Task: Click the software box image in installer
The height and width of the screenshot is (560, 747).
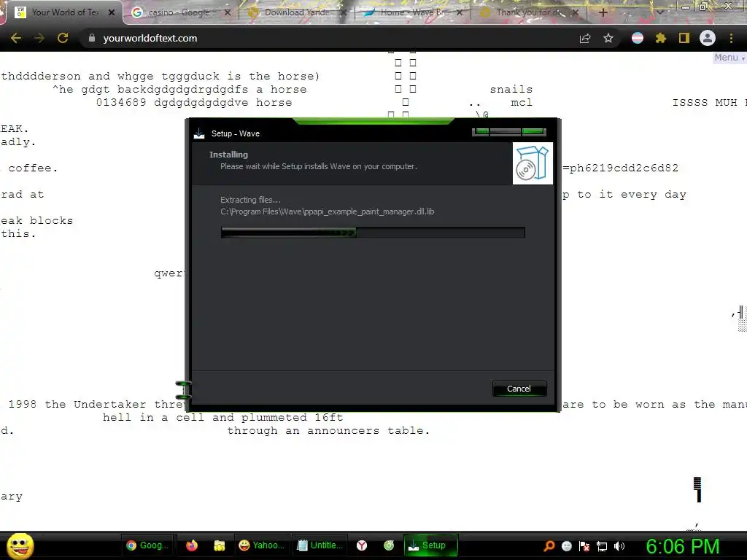Action: pos(533,163)
